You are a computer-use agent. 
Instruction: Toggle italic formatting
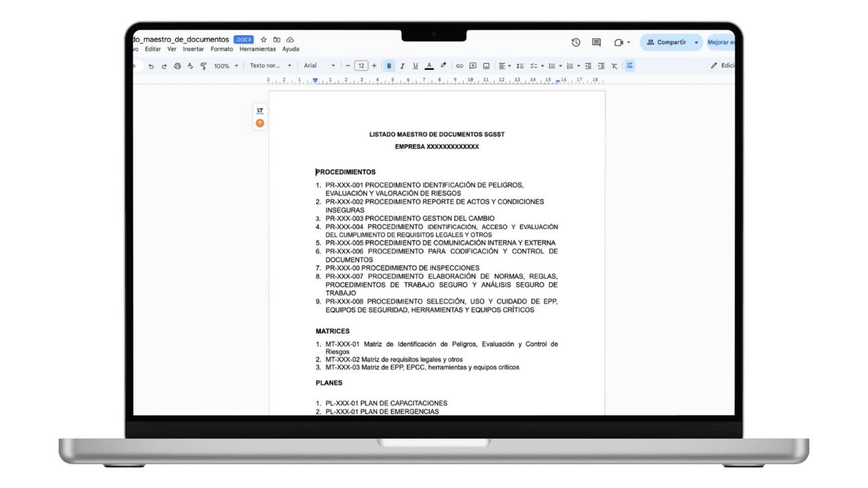pos(401,65)
